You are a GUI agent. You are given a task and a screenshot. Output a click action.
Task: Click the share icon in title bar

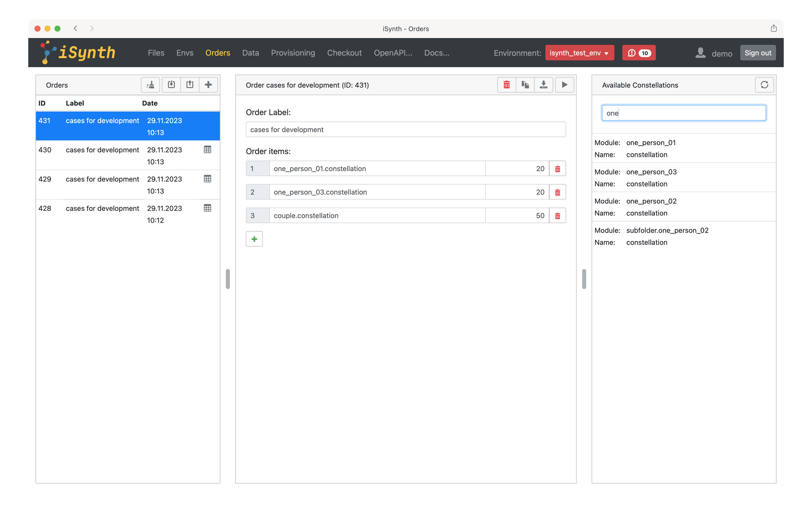point(773,28)
